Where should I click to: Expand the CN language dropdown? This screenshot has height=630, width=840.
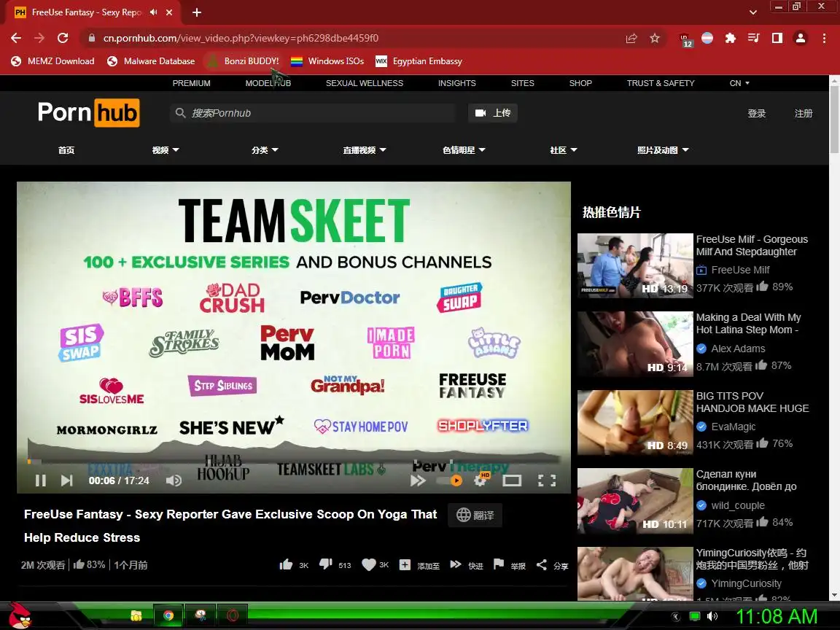[739, 83]
